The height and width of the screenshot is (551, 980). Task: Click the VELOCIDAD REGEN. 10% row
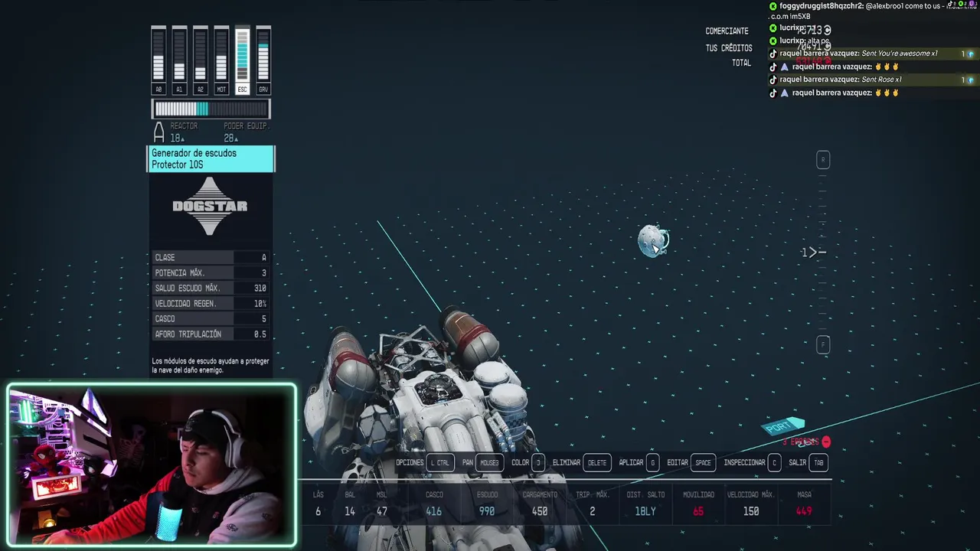[x=211, y=304]
